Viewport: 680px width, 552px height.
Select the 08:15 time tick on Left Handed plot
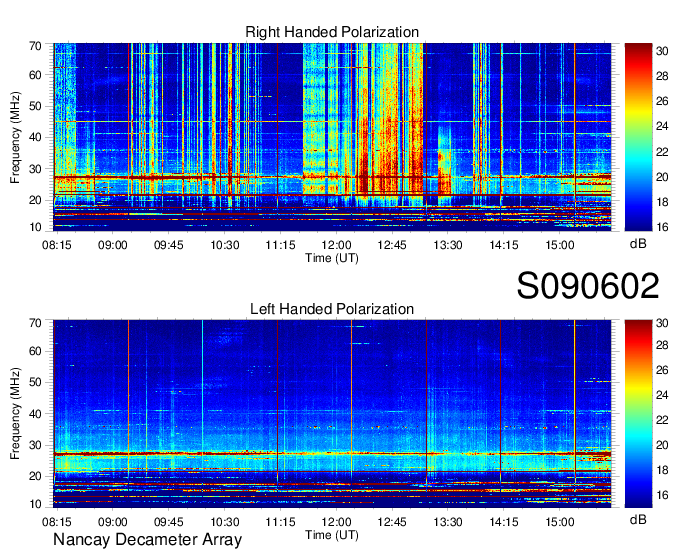coord(57,522)
